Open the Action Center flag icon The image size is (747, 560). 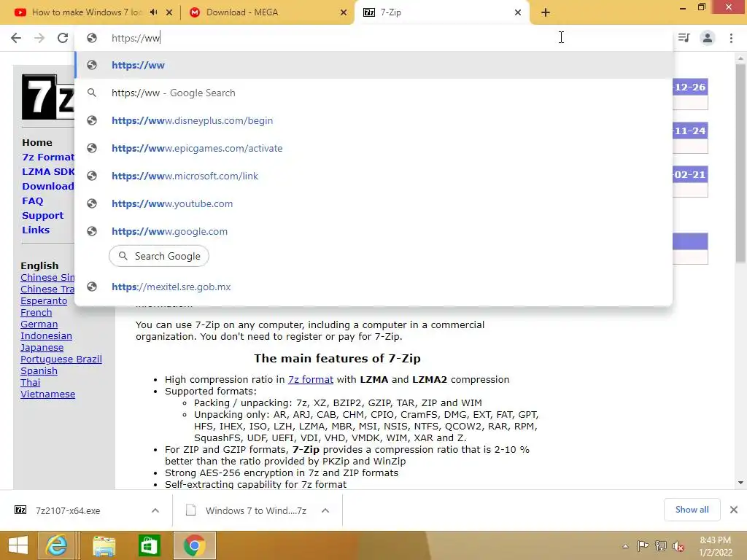pos(643,546)
